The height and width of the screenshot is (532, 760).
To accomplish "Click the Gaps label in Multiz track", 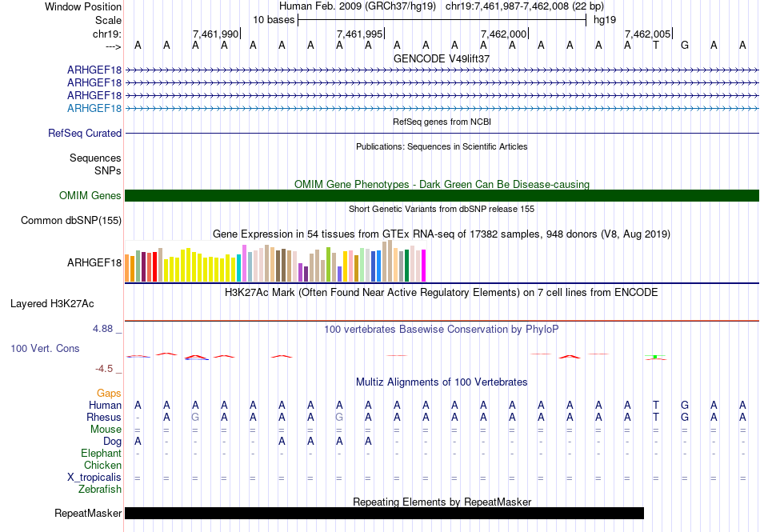I will click(x=109, y=393).
